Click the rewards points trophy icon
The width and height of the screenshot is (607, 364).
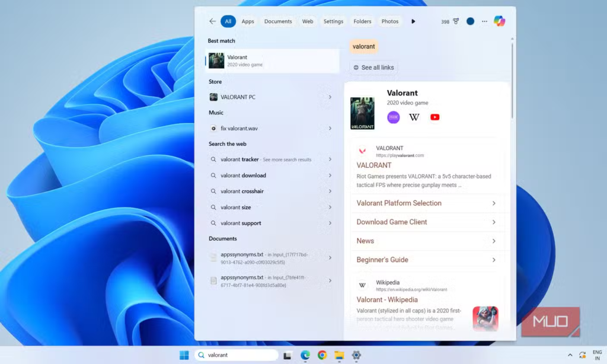pyautogui.click(x=456, y=21)
